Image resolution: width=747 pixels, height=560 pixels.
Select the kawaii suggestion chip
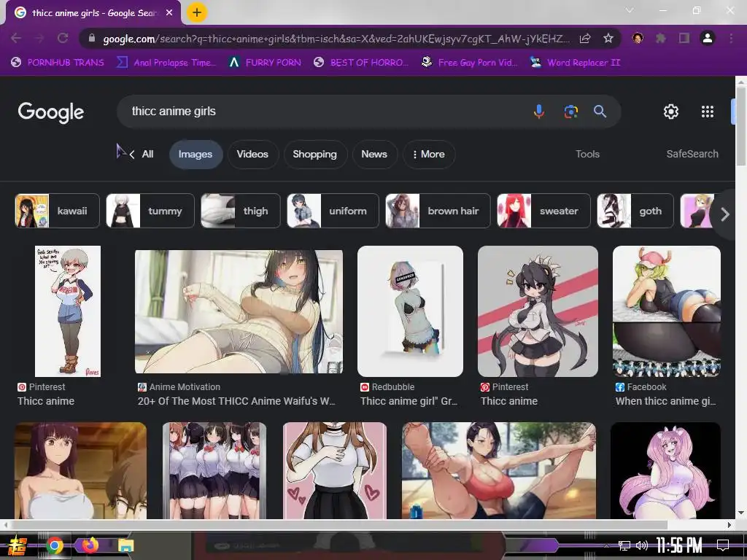(x=57, y=211)
